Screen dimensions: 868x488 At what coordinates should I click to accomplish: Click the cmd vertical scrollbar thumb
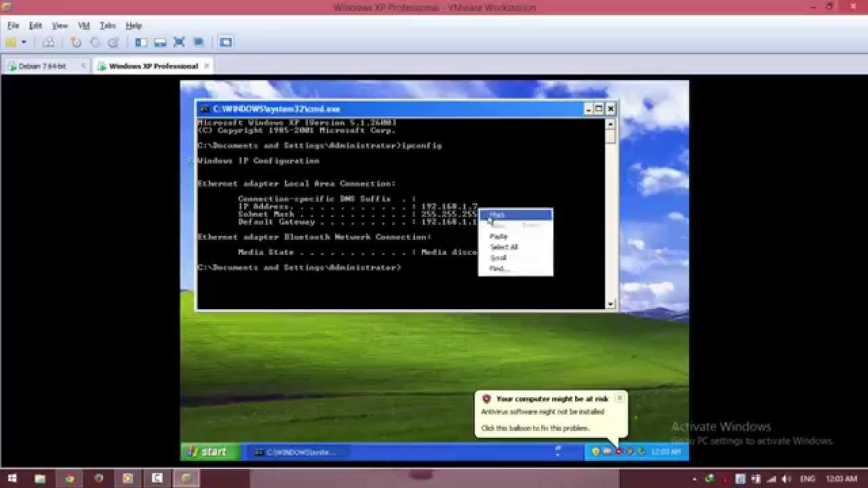(610, 136)
